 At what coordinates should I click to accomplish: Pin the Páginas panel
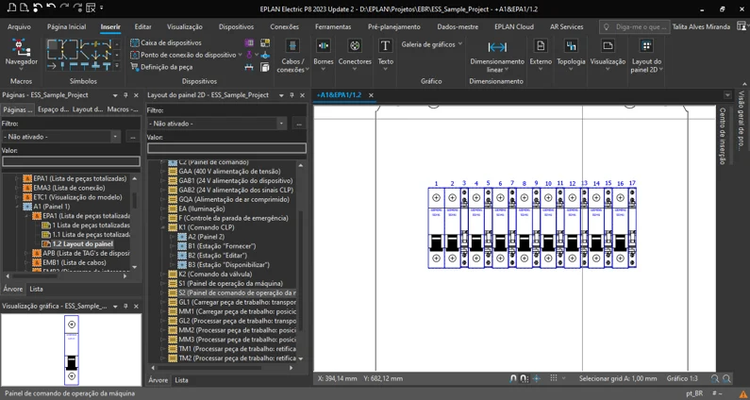tap(126, 95)
